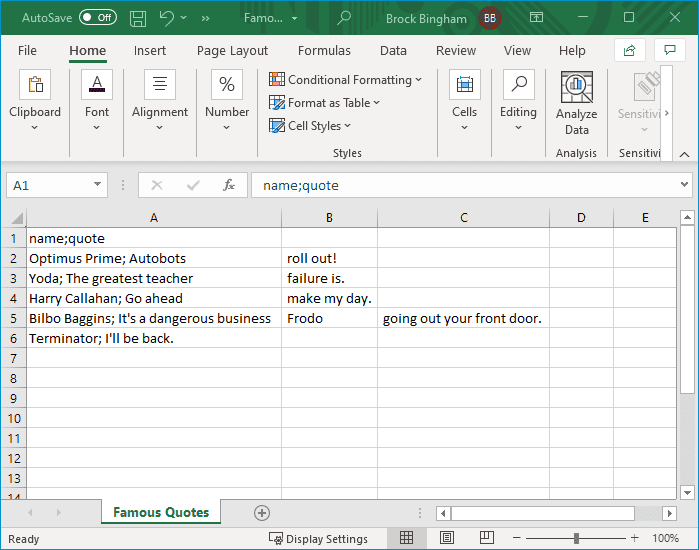Select cell 'Terminator; I'll be back.'
This screenshot has height=550, width=699.
tap(154, 338)
